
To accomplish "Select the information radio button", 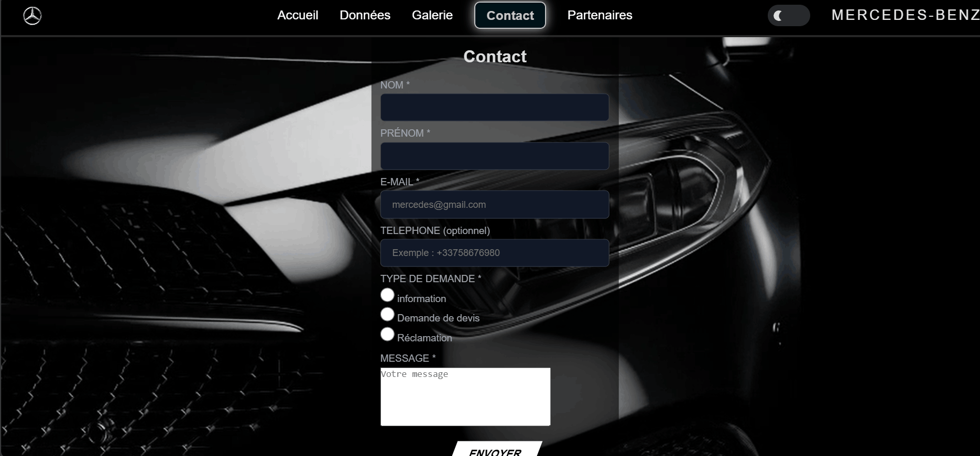I will [x=387, y=295].
